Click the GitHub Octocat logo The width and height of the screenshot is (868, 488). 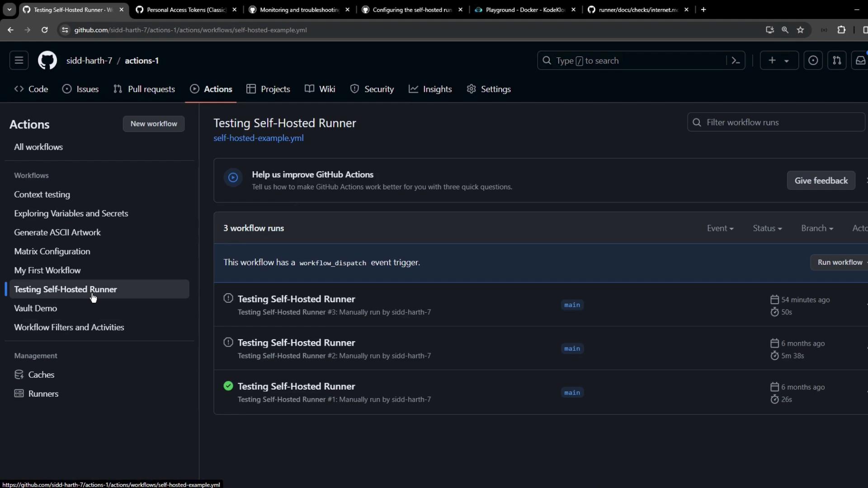[47, 61]
